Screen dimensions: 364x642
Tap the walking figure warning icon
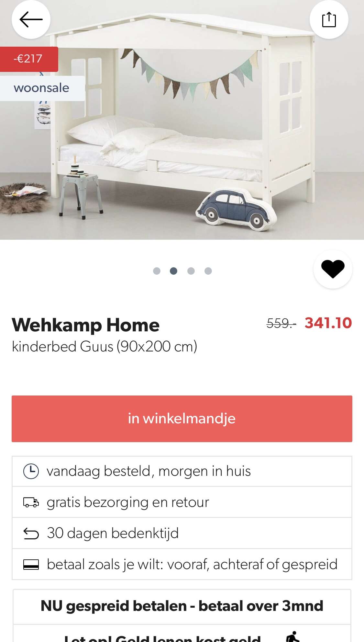coord(293,636)
